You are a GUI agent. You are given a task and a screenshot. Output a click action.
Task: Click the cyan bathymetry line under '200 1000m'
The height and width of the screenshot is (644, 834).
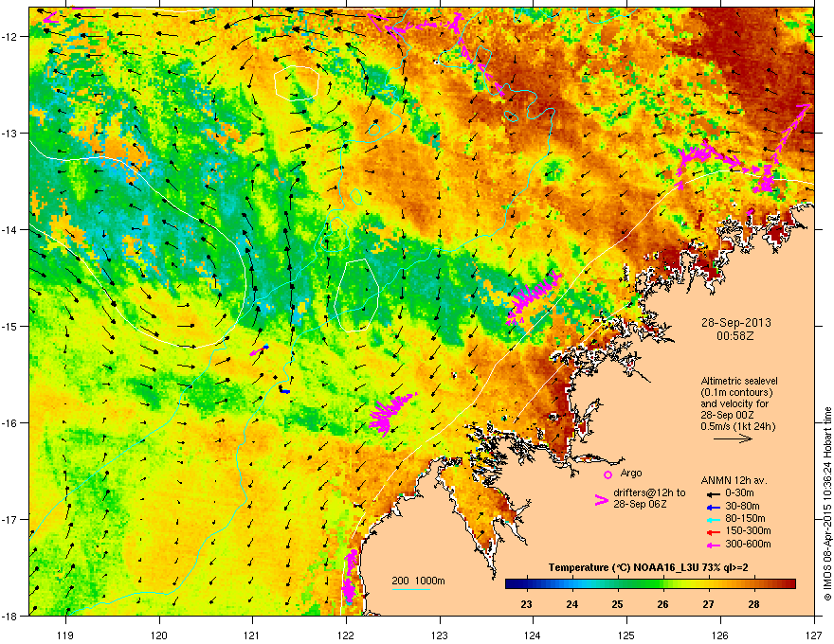pos(410,589)
